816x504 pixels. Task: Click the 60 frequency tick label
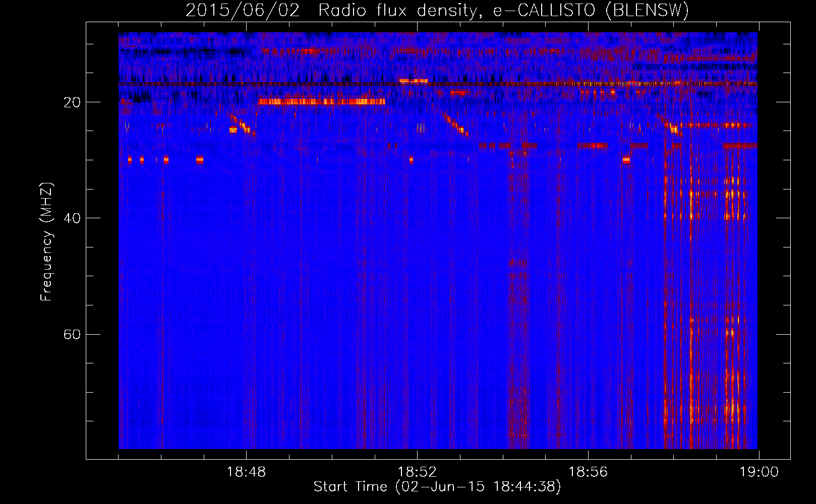point(72,335)
